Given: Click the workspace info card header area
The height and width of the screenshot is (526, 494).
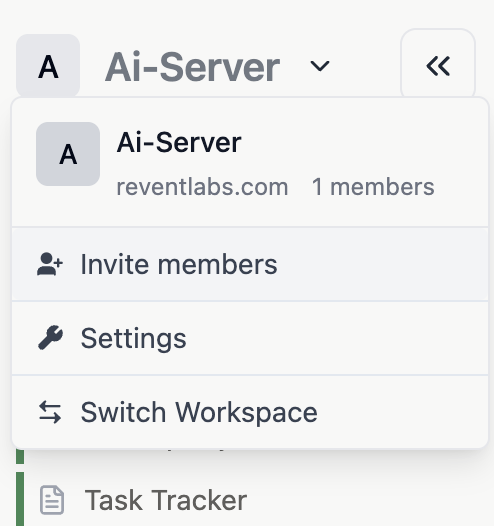Looking at the screenshot, I should point(250,162).
